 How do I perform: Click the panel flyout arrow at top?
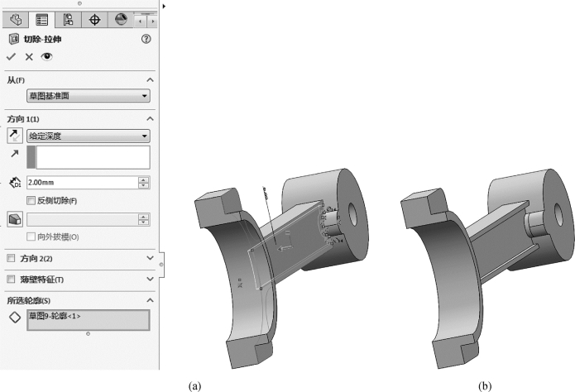pos(164,6)
